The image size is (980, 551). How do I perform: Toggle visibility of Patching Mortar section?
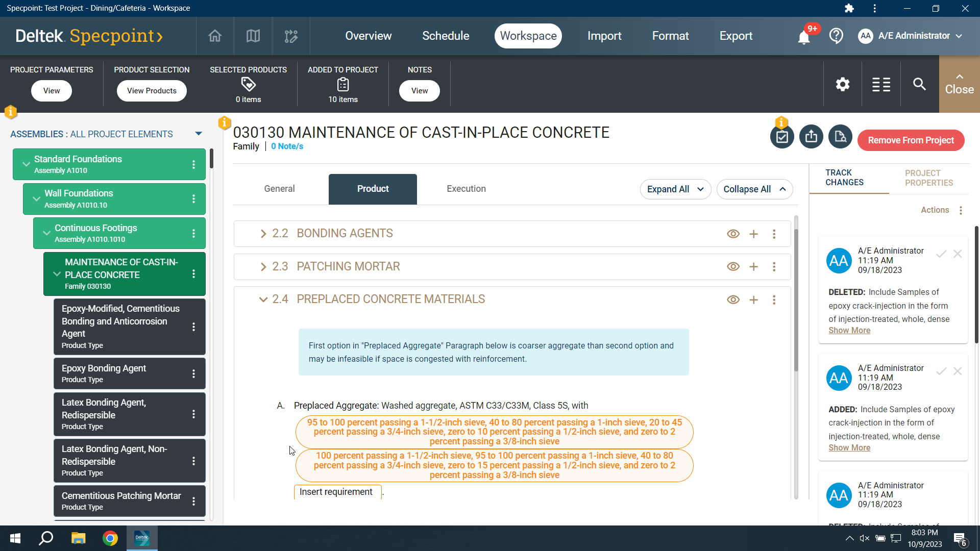point(733,267)
